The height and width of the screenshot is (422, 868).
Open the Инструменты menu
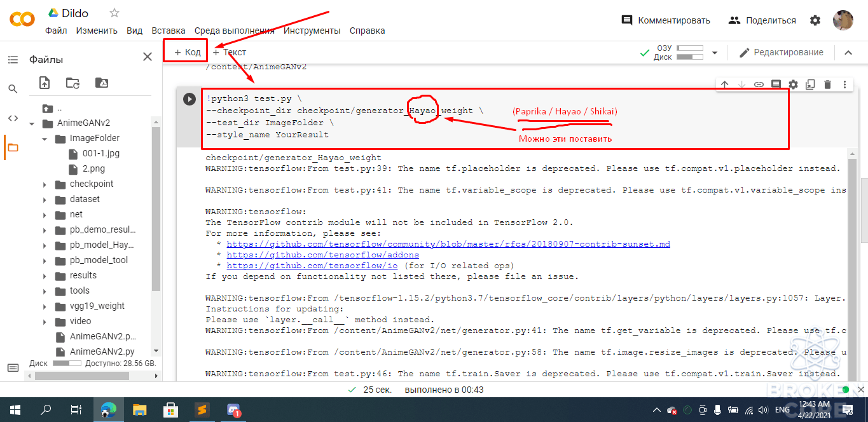pos(312,31)
